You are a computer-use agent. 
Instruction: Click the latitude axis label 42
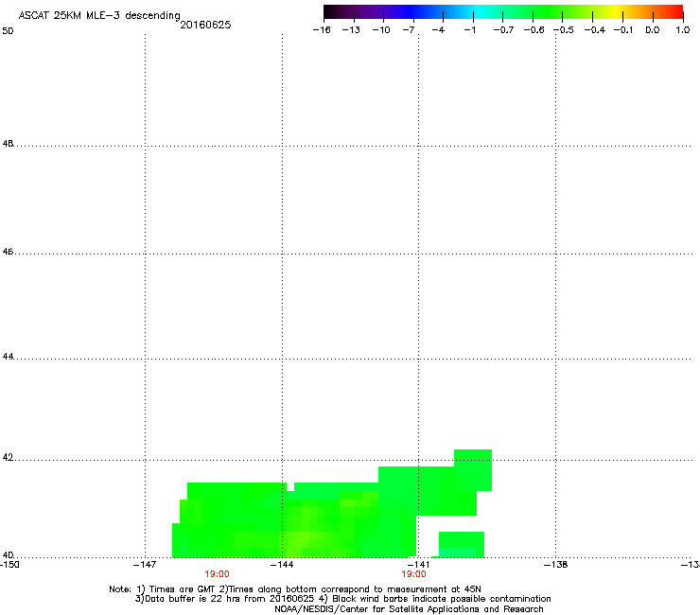(x=8, y=457)
